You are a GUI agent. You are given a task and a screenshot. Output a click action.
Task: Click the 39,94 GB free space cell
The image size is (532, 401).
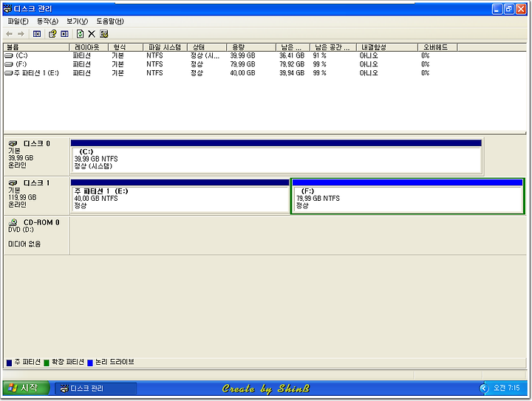coord(292,73)
